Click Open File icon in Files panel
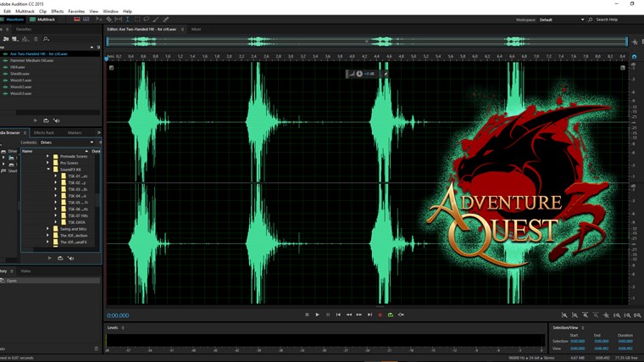The image size is (644, 362). pos(6,39)
